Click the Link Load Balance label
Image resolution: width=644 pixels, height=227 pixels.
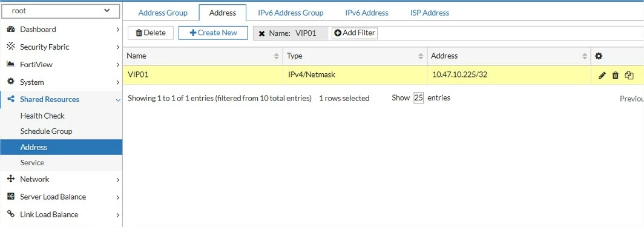[49, 214]
